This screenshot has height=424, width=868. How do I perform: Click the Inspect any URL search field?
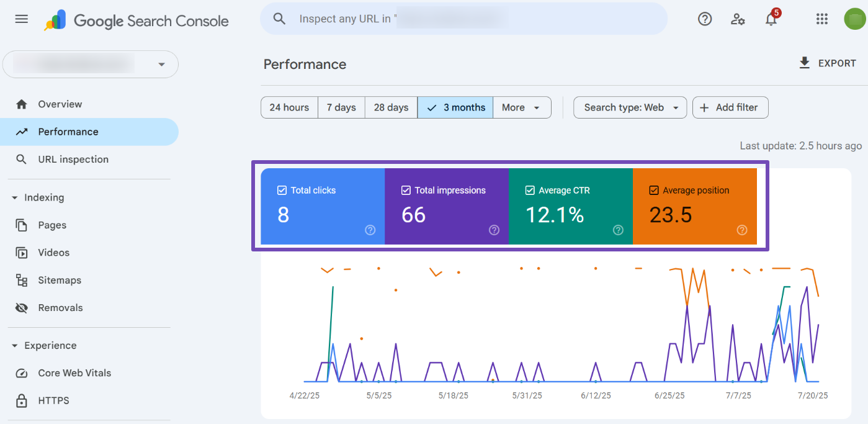pos(464,19)
